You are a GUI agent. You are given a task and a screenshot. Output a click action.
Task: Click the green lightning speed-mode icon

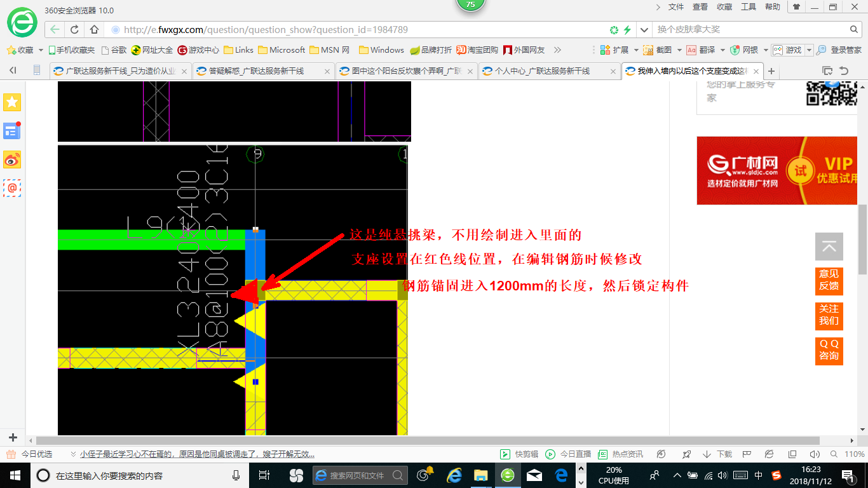click(x=627, y=30)
